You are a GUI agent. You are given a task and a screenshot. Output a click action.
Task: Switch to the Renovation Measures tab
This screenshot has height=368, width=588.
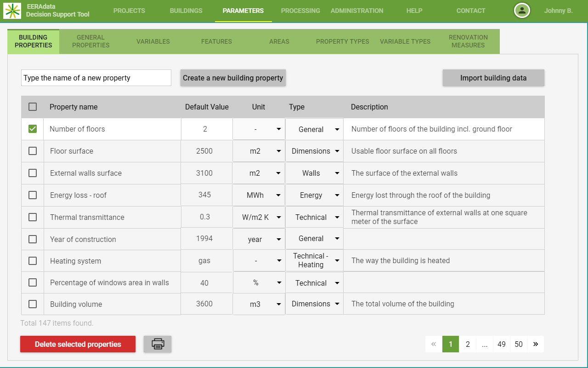[x=468, y=41]
